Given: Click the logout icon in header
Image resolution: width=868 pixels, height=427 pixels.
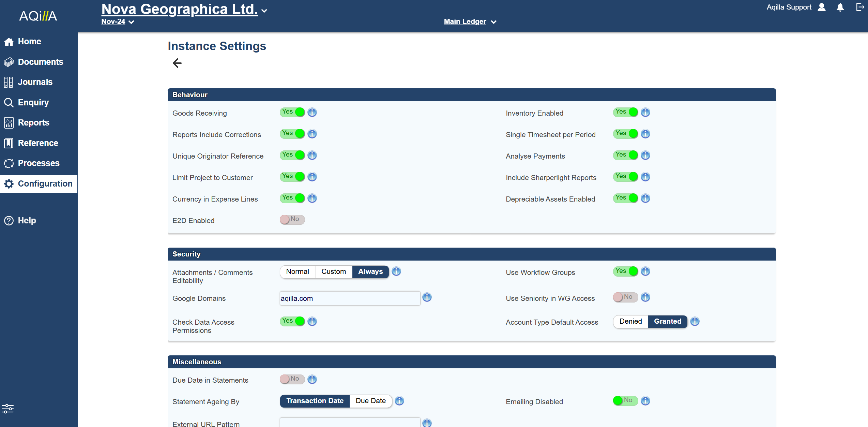Looking at the screenshot, I should pos(860,8).
